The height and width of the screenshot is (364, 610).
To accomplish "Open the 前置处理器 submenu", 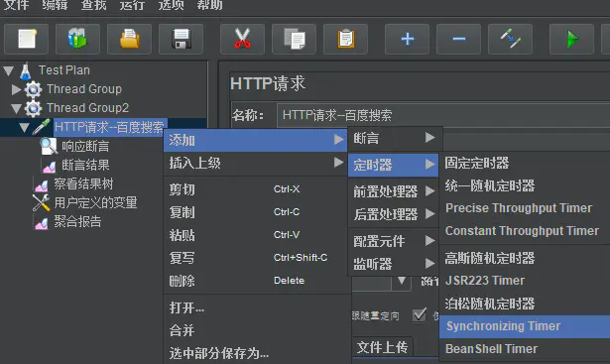I will pyautogui.click(x=394, y=191).
